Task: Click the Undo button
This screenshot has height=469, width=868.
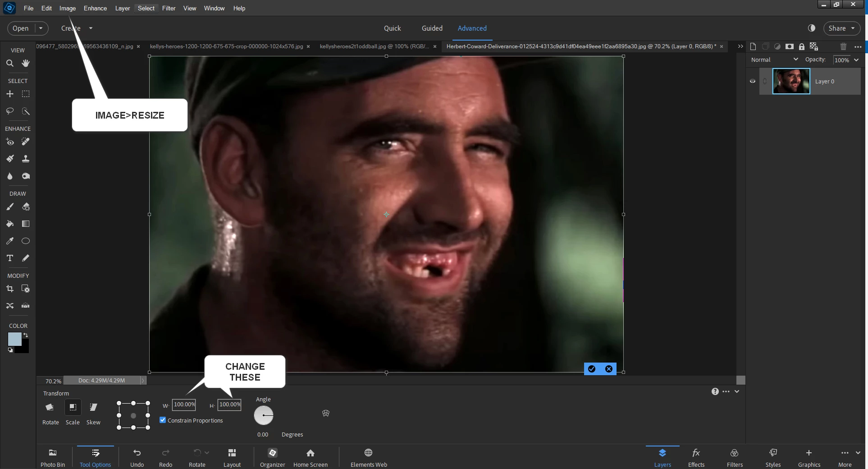Action: coord(137,457)
